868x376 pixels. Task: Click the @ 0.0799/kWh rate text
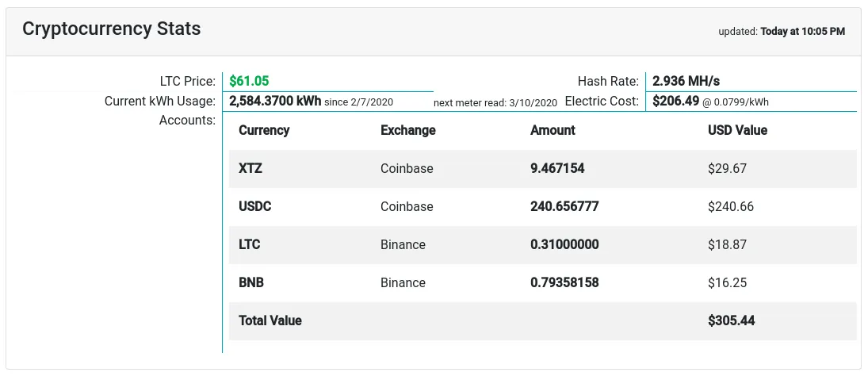coord(736,102)
